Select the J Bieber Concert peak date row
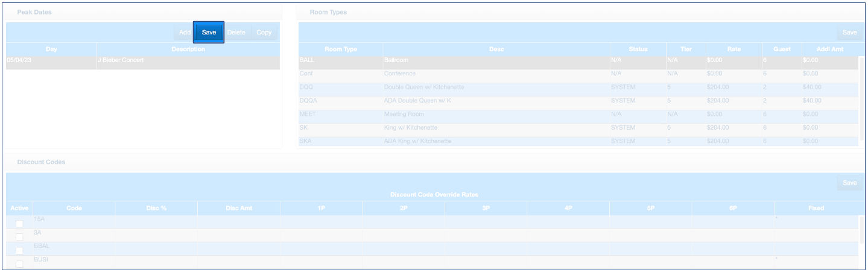868x272 pixels. click(x=143, y=60)
